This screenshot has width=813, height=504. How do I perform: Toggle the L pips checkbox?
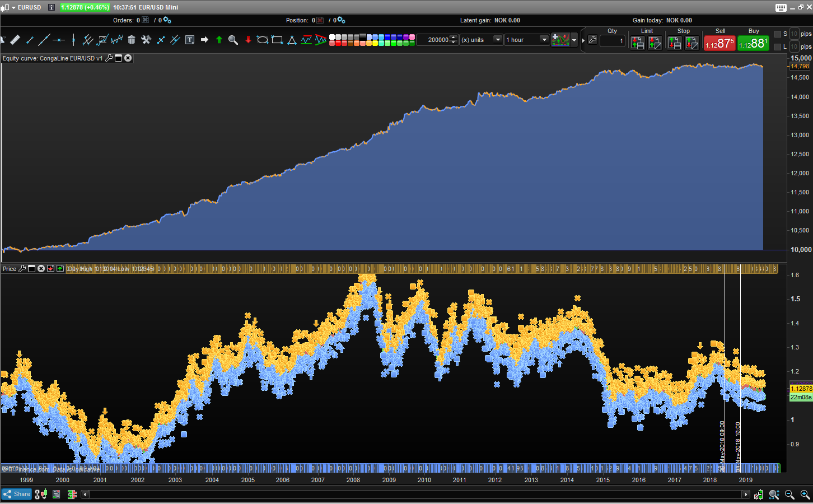pyautogui.click(x=777, y=47)
